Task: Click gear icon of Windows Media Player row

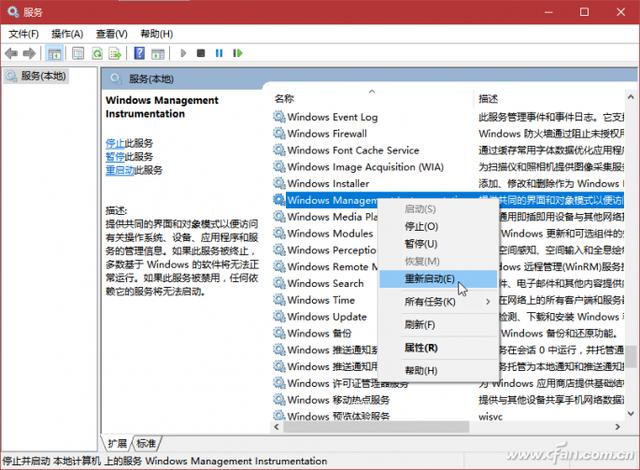Action: pos(279,217)
